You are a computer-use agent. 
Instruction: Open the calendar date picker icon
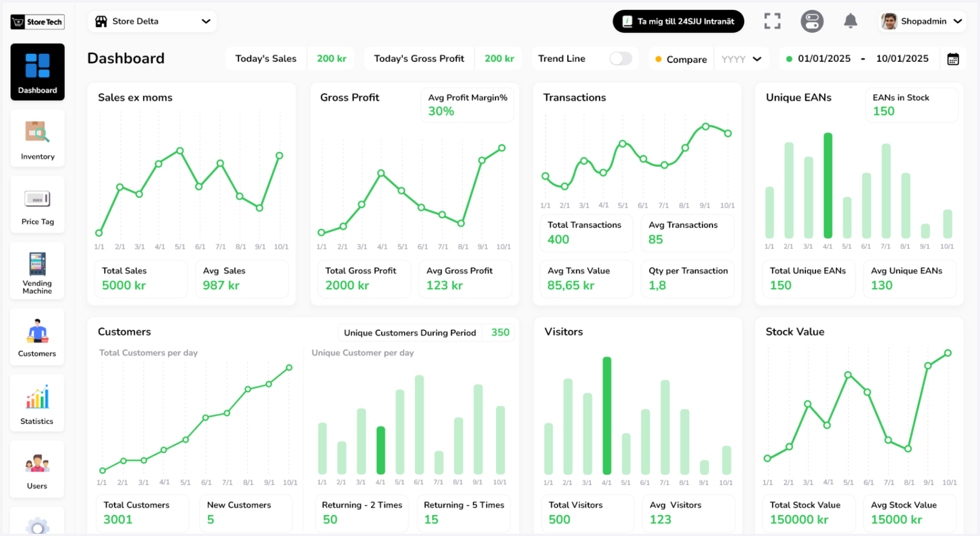[953, 59]
